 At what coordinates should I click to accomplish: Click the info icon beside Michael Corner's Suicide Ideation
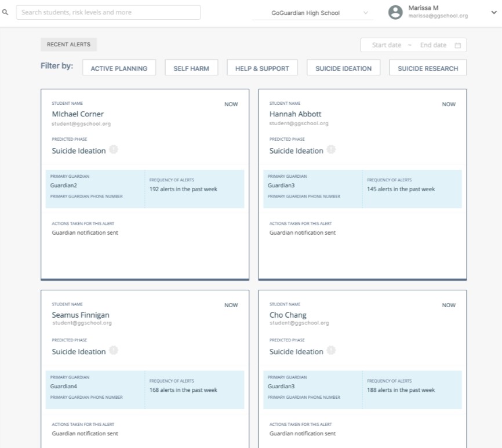[x=114, y=150]
